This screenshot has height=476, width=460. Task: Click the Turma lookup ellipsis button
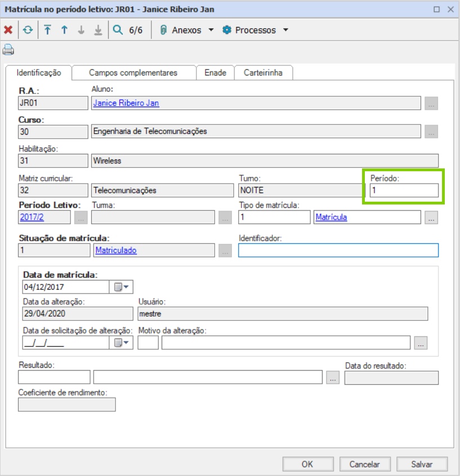[225, 217]
